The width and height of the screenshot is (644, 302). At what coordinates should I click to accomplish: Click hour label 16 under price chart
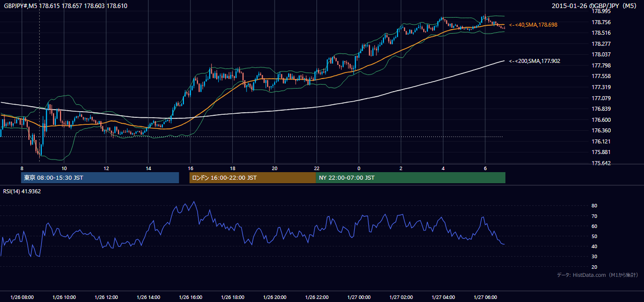(x=190, y=168)
